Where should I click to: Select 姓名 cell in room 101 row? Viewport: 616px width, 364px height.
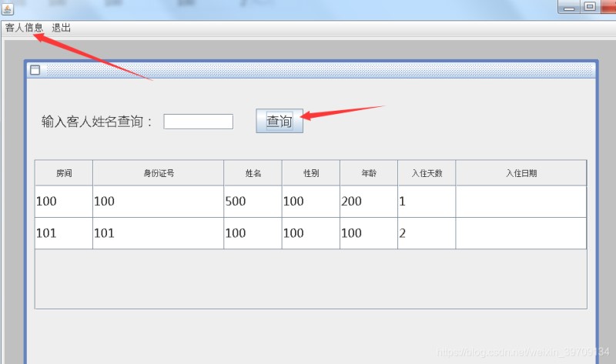[x=253, y=233]
